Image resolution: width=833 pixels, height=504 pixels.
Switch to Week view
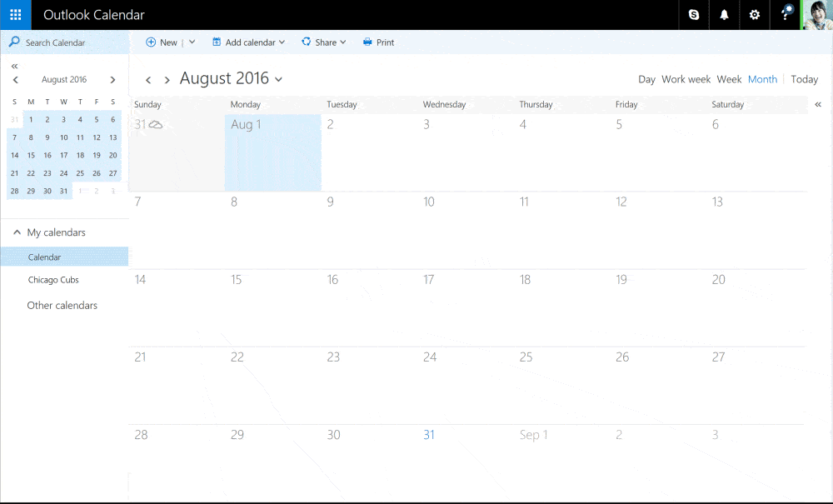coord(729,79)
